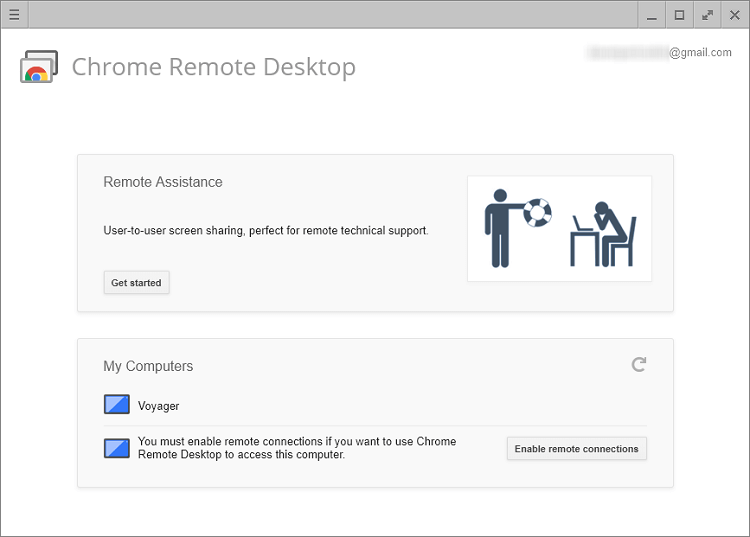
Task: Open the hamburger menu in the title bar
Action: [x=14, y=15]
